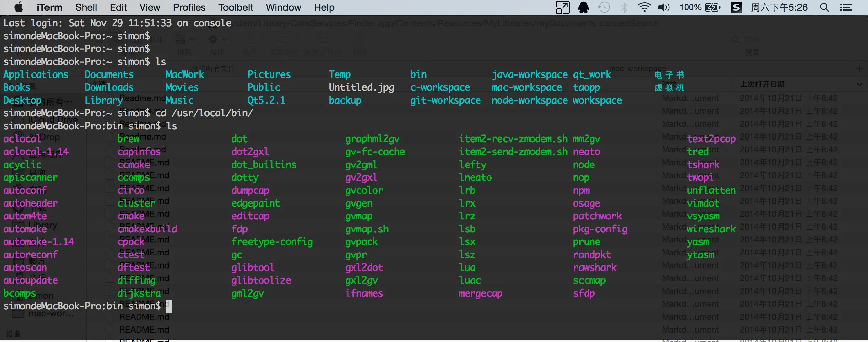The width and height of the screenshot is (868, 342).
Task: Click the Action gear icon in the Finder toolbar
Action: click(x=213, y=39)
